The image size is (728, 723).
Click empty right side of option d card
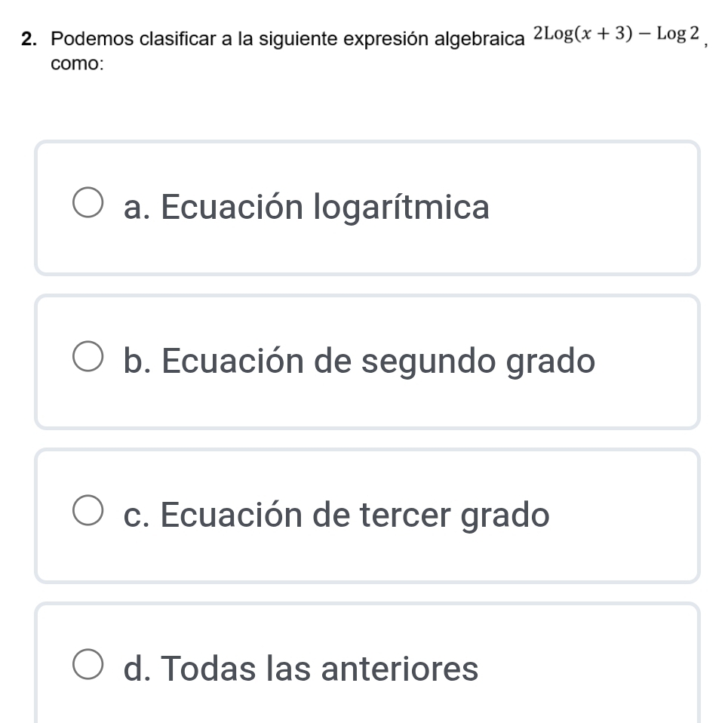point(604,669)
